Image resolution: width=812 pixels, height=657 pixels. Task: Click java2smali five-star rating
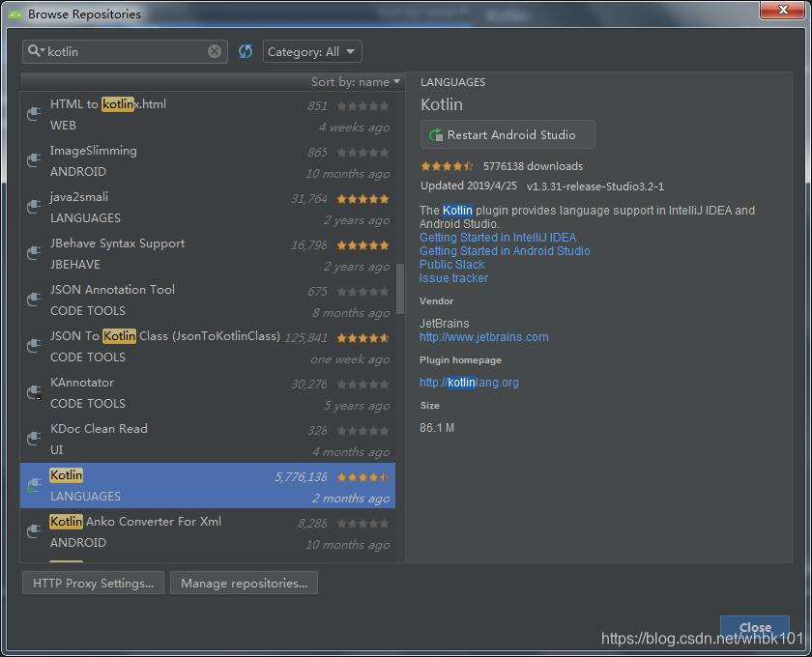[362, 199]
